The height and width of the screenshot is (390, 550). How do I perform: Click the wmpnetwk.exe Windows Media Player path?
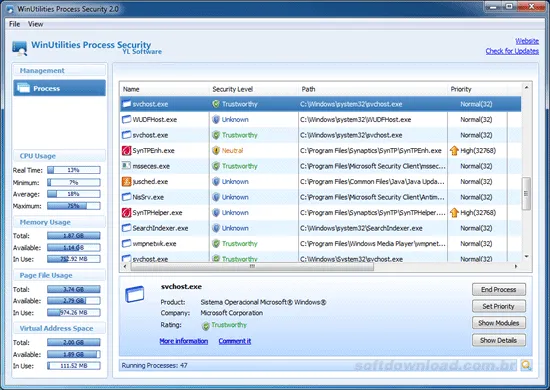(x=373, y=243)
